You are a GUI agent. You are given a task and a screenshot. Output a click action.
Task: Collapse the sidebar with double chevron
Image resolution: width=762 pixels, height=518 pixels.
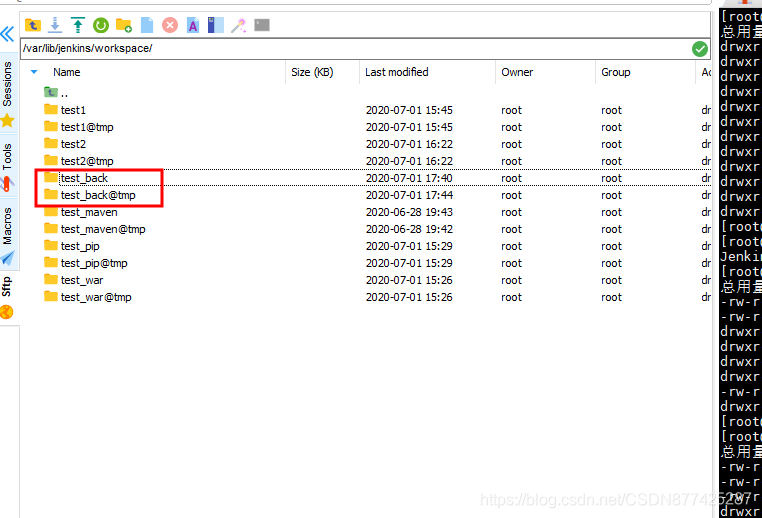coord(7,34)
